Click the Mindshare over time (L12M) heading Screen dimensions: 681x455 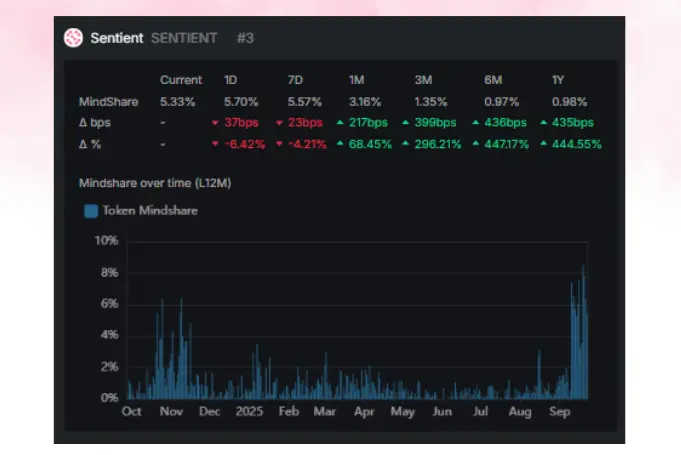click(155, 183)
